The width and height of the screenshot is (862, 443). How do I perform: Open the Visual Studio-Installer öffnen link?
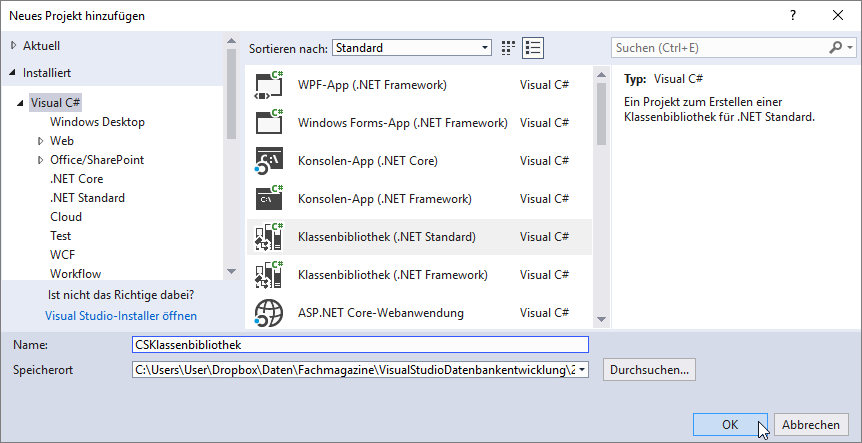(x=120, y=315)
